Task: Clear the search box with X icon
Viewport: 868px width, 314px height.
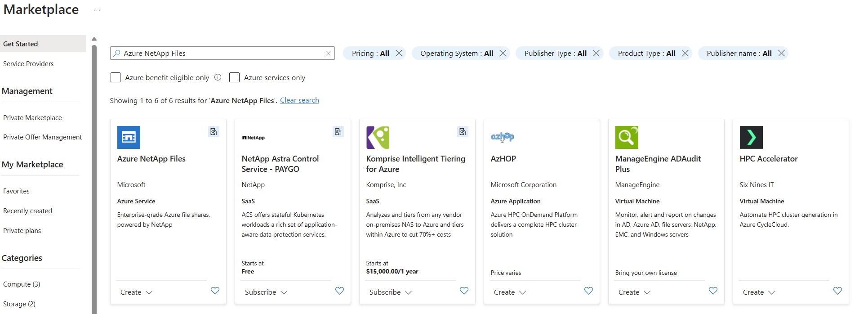Action: coord(328,54)
